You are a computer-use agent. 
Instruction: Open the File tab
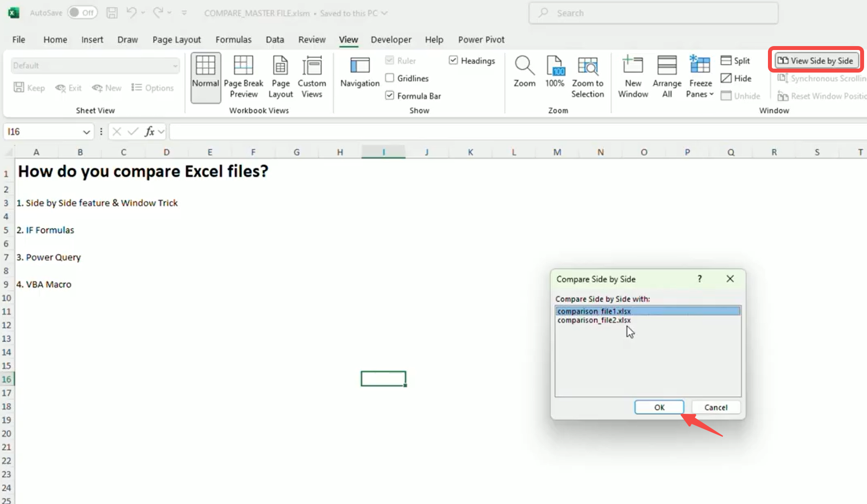19,40
